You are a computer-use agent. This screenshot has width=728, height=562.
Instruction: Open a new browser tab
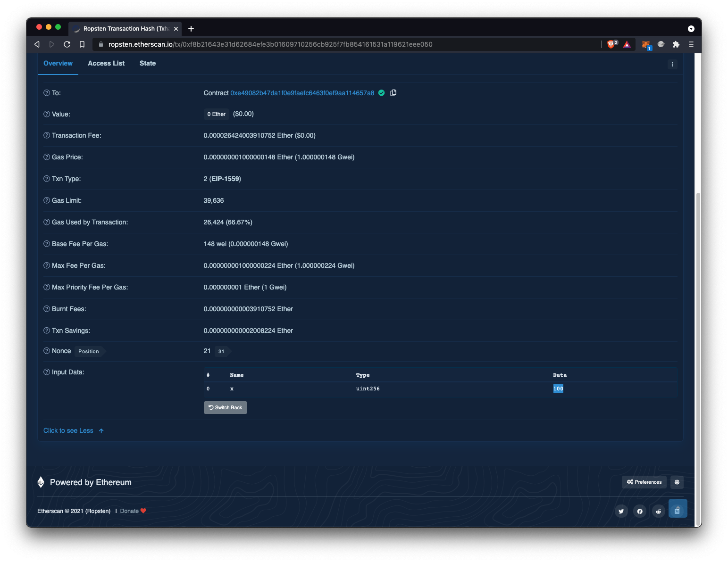[191, 29]
